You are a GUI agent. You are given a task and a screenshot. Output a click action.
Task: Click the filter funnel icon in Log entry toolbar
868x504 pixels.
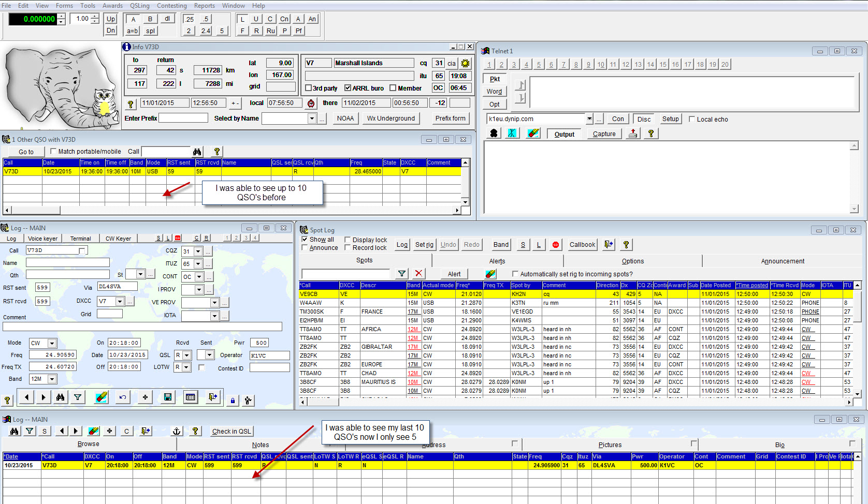click(x=78, y=397)
